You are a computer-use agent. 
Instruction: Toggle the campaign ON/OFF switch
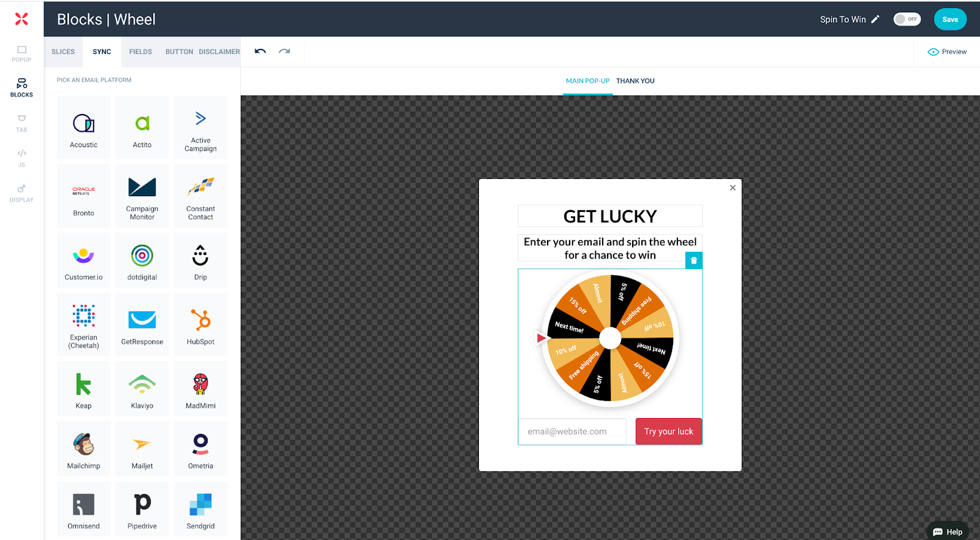pyautogui.click(x=907, y=19)
